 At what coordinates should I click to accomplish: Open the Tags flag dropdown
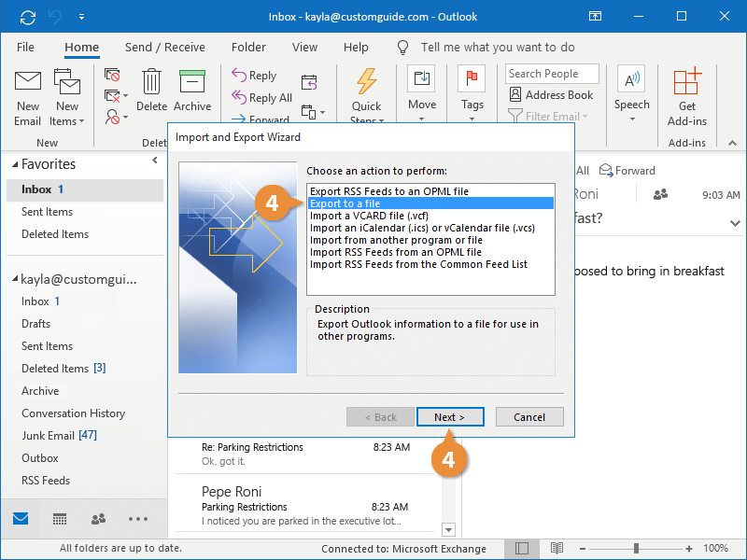point(472,93)
